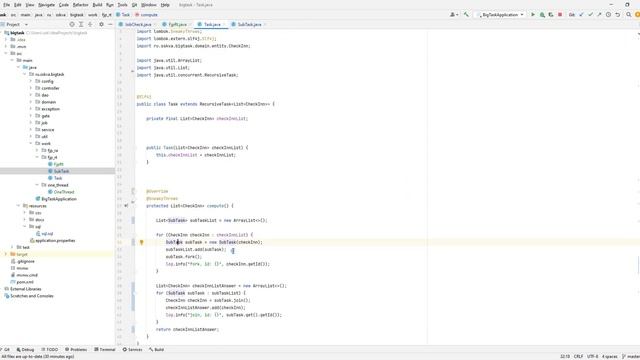
Task: Click Task breadcrumb in navigation bar
Action: (x=125, y=15)
